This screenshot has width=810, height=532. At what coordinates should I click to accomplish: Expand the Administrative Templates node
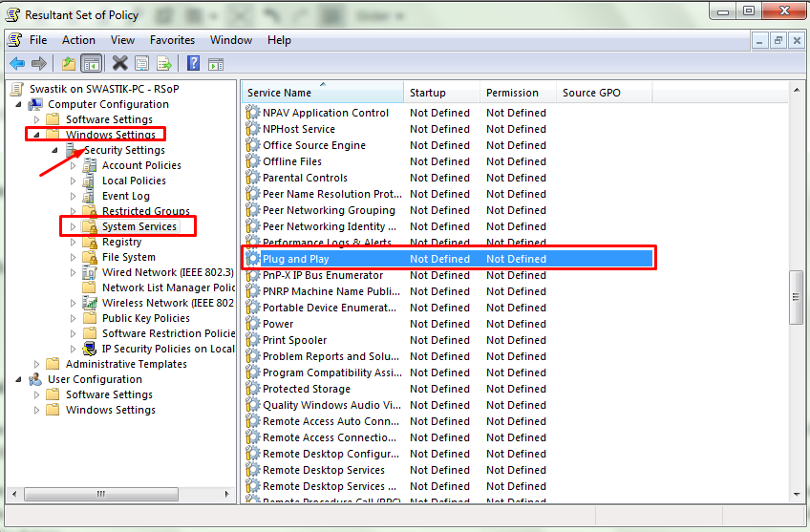[37, 364]
